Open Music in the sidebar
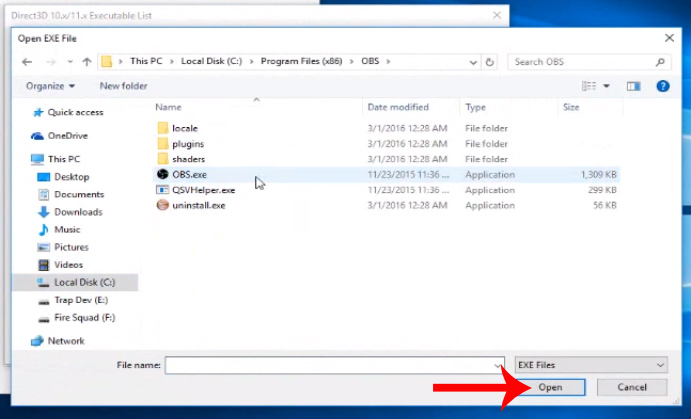The image size is (691, 419). pyautogui.click(x=59, y=230)
